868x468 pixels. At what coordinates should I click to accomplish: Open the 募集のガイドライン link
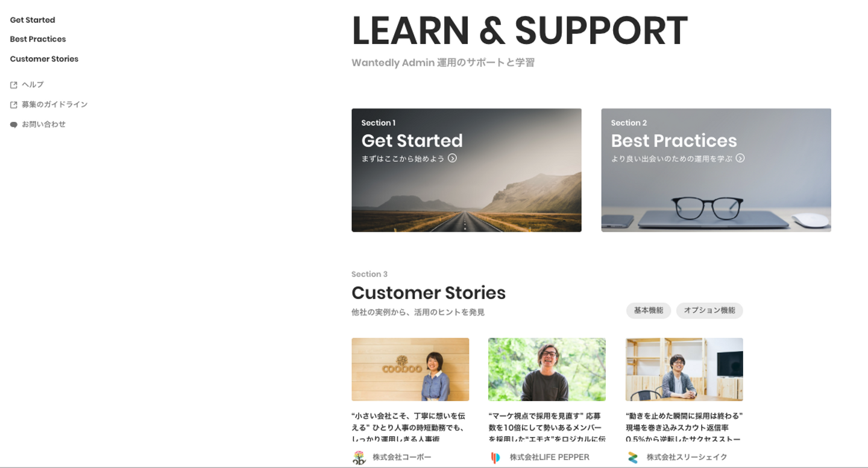pos(55,105)
